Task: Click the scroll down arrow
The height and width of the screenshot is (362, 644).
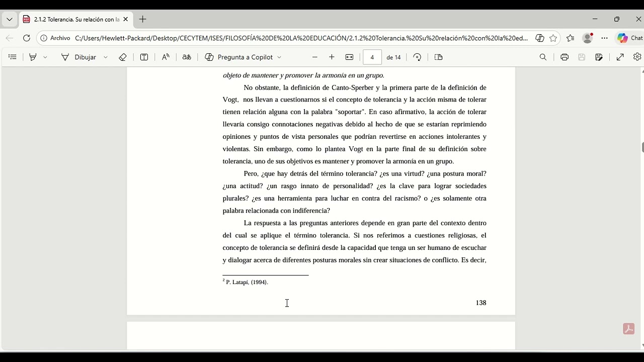Action: pos(642,346)
